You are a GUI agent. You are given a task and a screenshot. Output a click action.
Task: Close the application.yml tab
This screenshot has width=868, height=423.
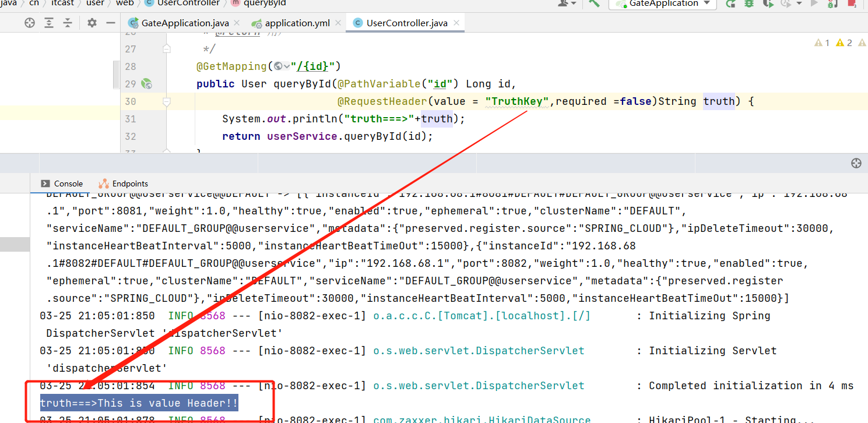pyautogui.click(x=337, y=23)
